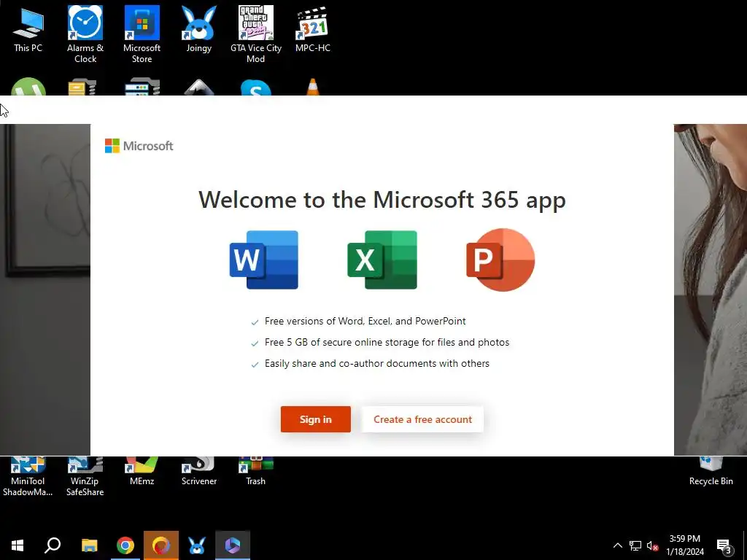Switch to the highlighted orange taskbar app
747x560 pixels.
(x=161, y=545)
